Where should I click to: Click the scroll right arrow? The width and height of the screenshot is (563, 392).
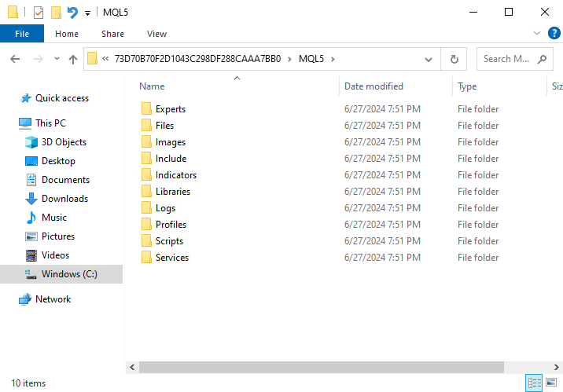click(x=556, y=367)
